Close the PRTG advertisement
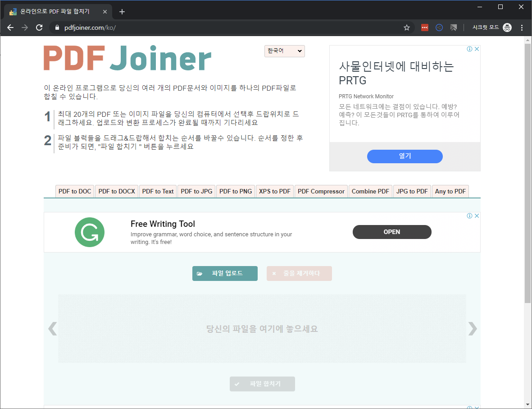 pyautogui.click(x=477, y=49)
